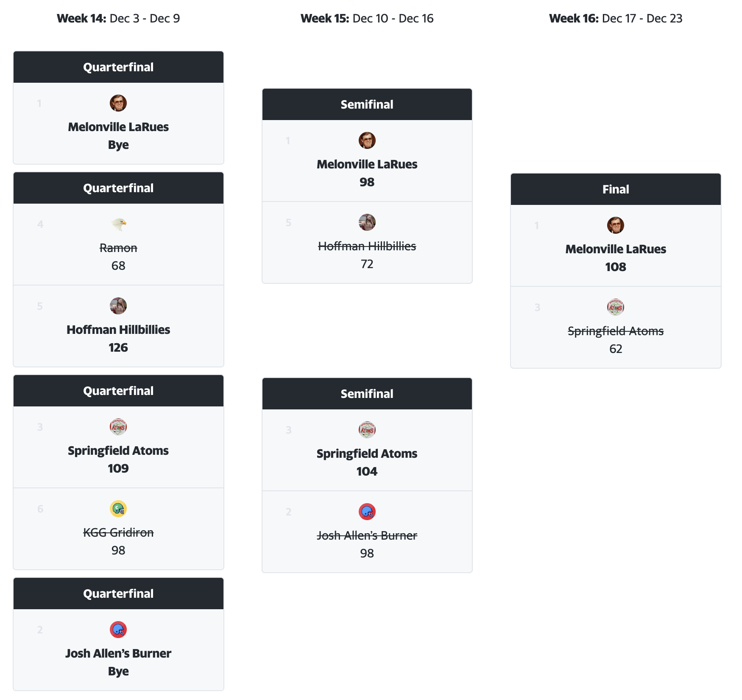Click Hoffman Hillbillies avatar in Quarterfinal
The height and width of the screenshot is (700, 742).
(118, 306)
